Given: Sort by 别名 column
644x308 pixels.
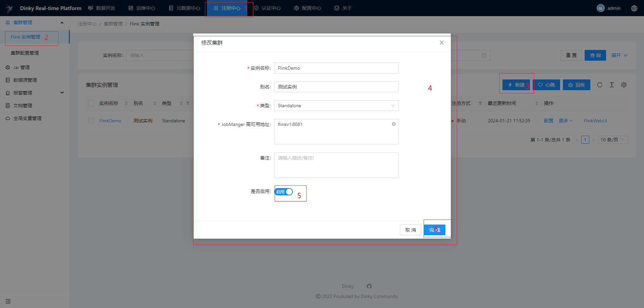Looking at the screenshot, I should point(155,103).
